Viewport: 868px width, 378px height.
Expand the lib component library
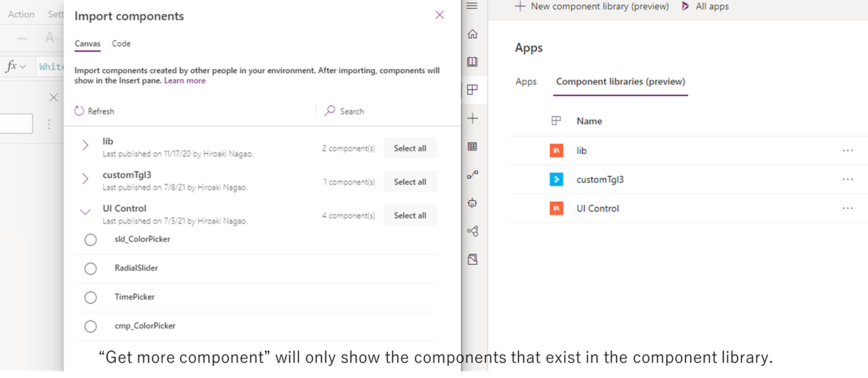(x=85, y=145)
